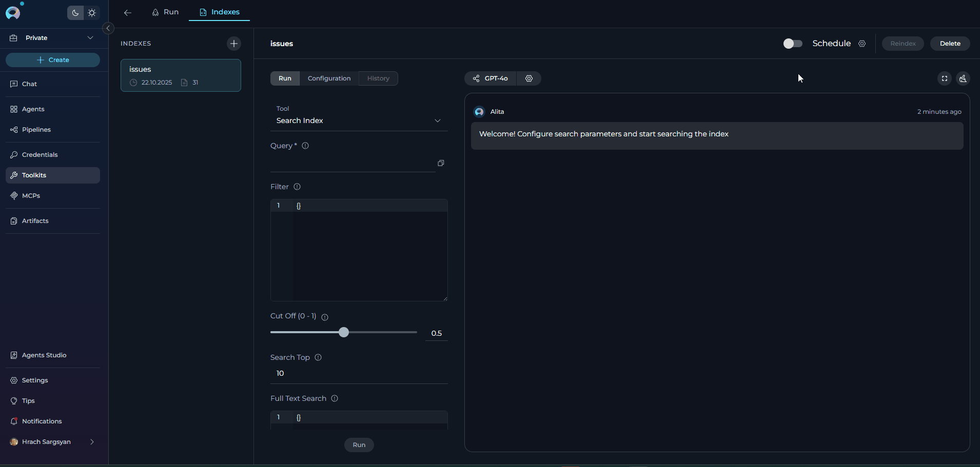Open the MCPs panel
The height and width of the screenshot is (467, 980).
coord(31,195)
